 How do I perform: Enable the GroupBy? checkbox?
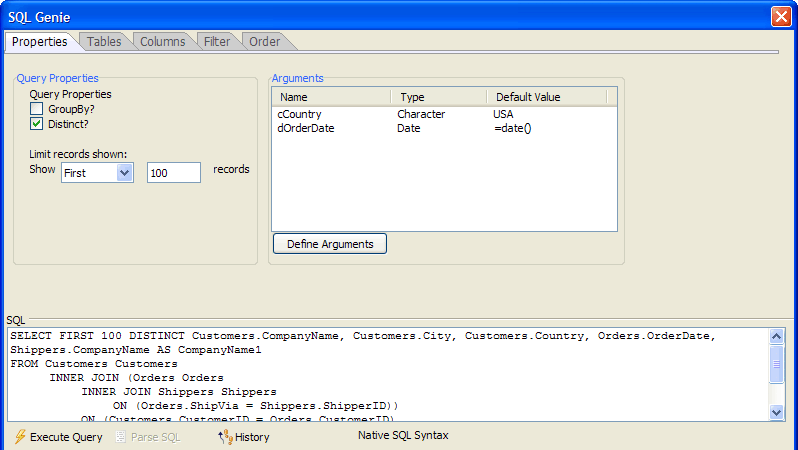(36, 109)
